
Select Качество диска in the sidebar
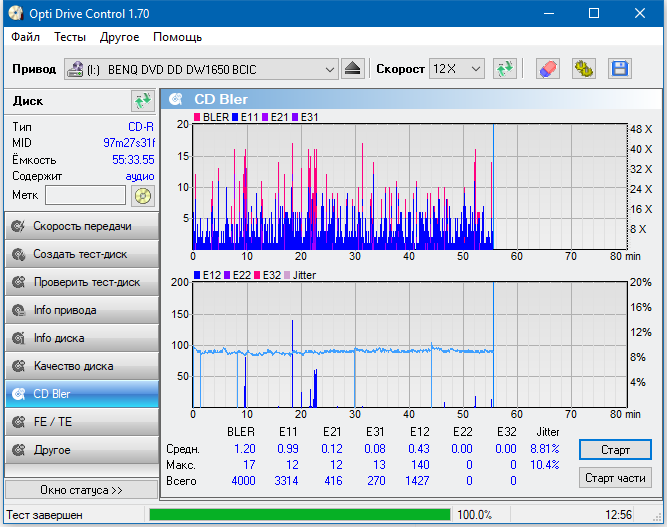tap(80, 366)
